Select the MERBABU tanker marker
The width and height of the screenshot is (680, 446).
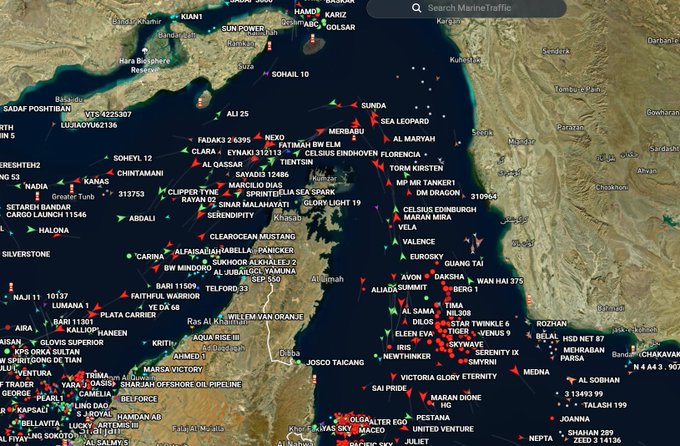click(318, 131)
